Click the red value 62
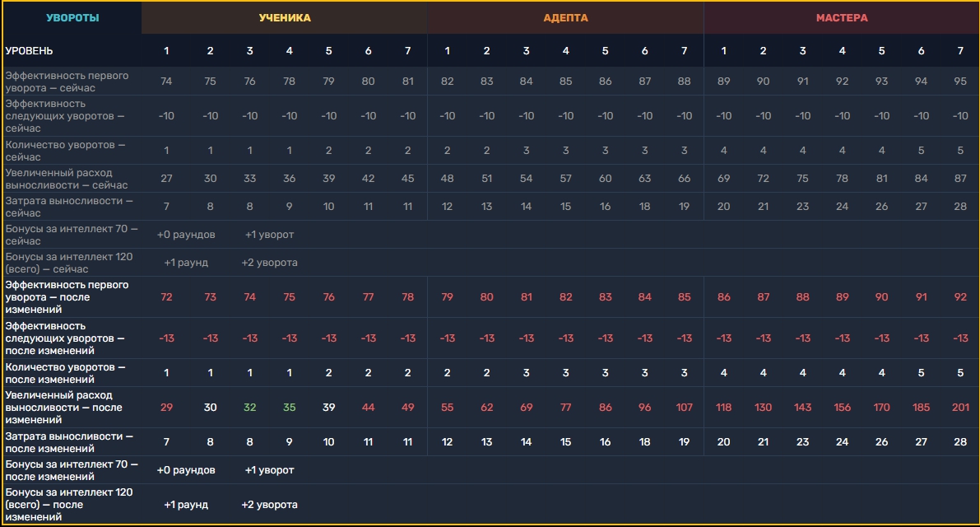The width and height of the screenshot is (980, 527). pyautogui.click(x=486, y=408)
